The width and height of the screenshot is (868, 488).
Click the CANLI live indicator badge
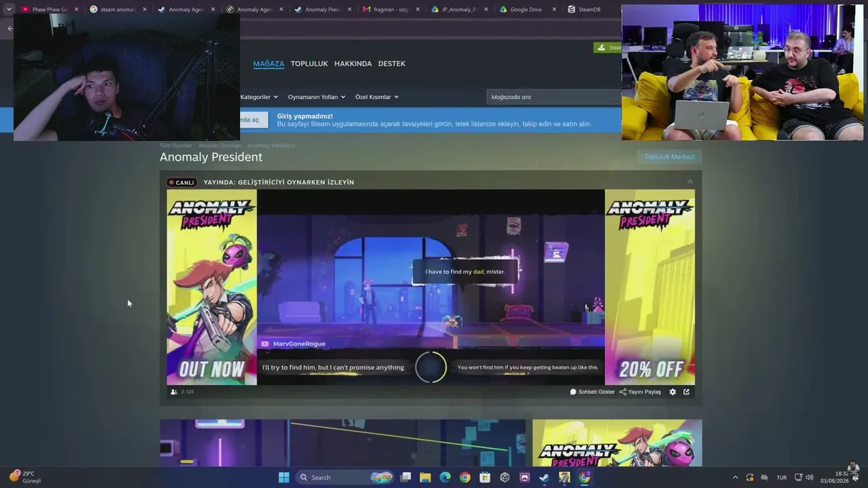tap(181, 182)
